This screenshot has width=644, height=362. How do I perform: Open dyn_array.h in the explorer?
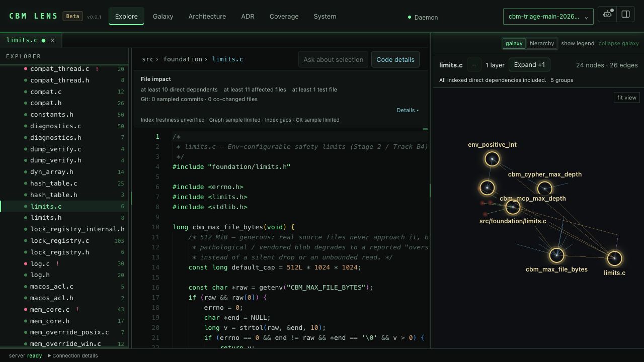click(x=64, y=172)
